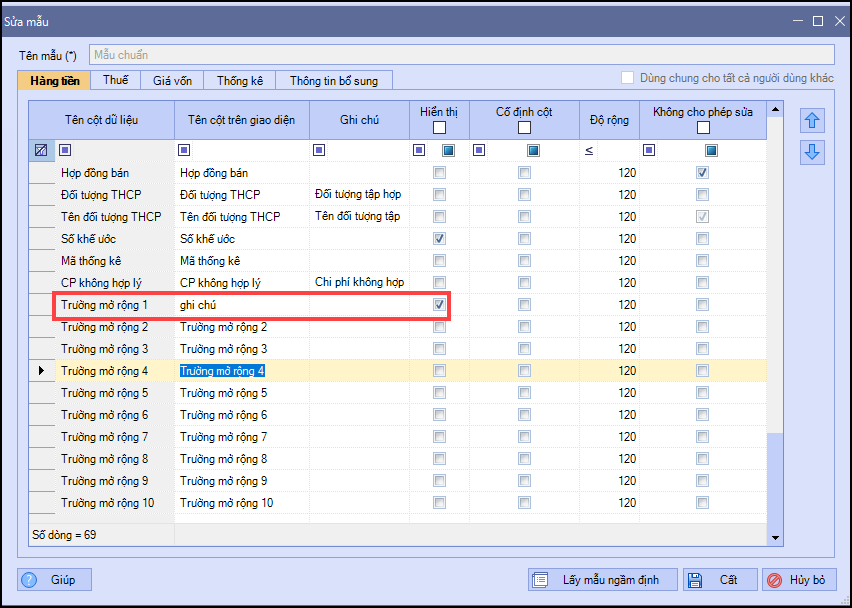Screen dimensions: 852x608
Task: Click filter operator icon under Tên cột trên giao diện
Action: [x=184, y=150]
